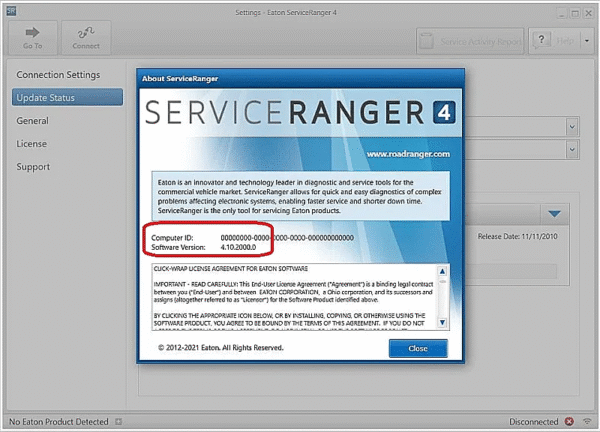Image resolution: width=600 pixels, height=432 pixels.
Task: Click the license agreement scroll up arrow
Action: pyautogui.click(x=442, y=271)
